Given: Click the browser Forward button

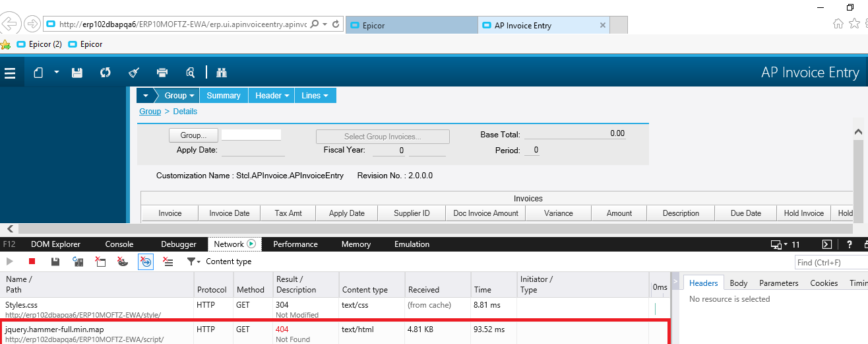Looking at the screenshot, I should 31,24.
